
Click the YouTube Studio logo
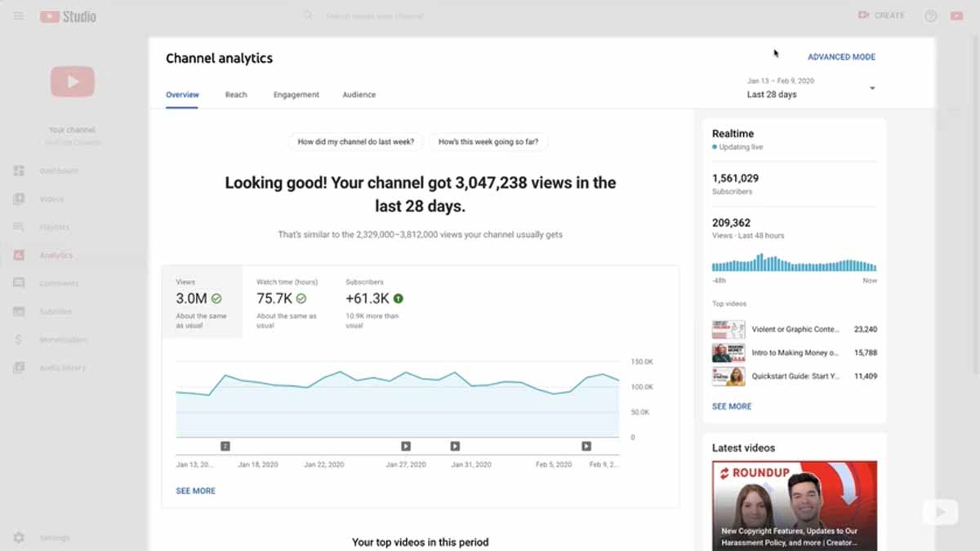tap(68, 16)
